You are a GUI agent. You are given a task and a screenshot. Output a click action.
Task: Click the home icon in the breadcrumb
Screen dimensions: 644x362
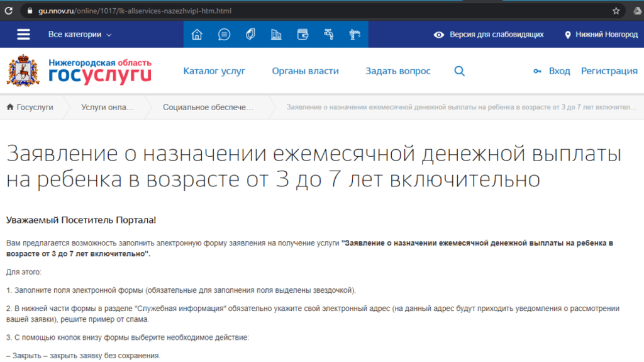click(x=10, y=107)
